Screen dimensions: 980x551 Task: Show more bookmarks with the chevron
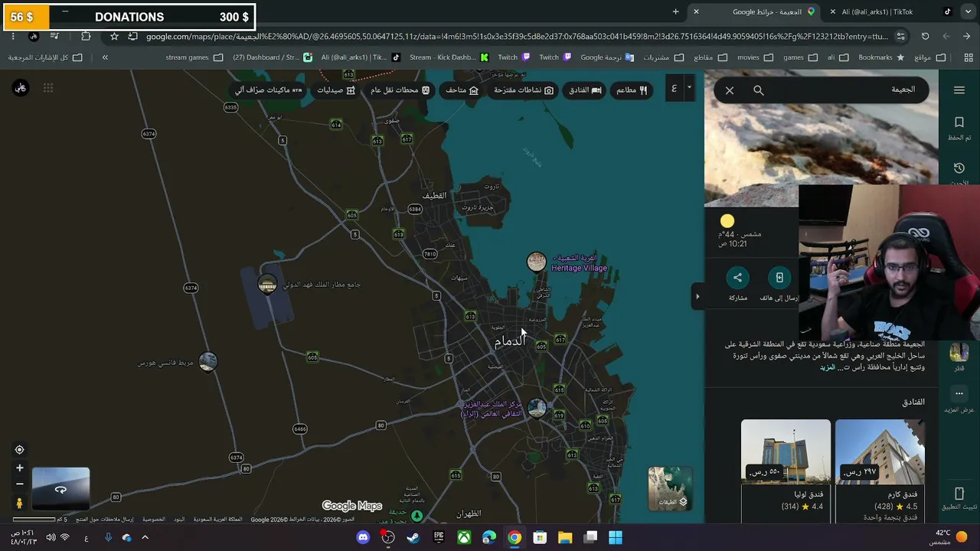tap(105, 57)
